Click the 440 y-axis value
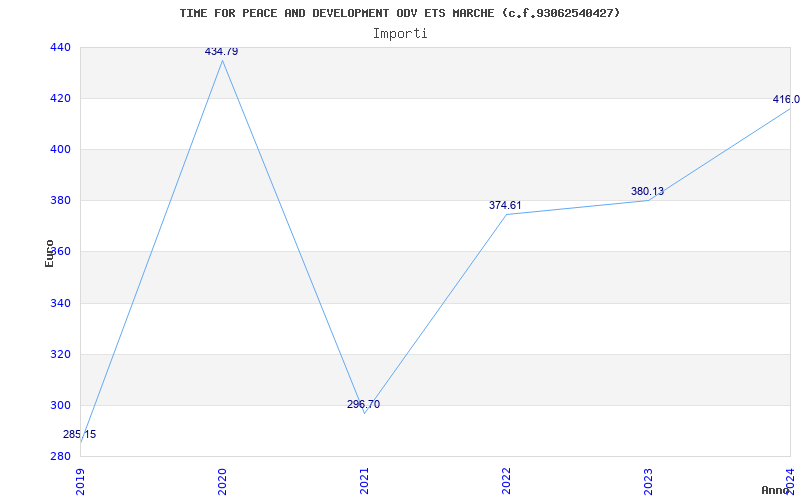Screen dimensions: 800x500 (x=60, y=47)
